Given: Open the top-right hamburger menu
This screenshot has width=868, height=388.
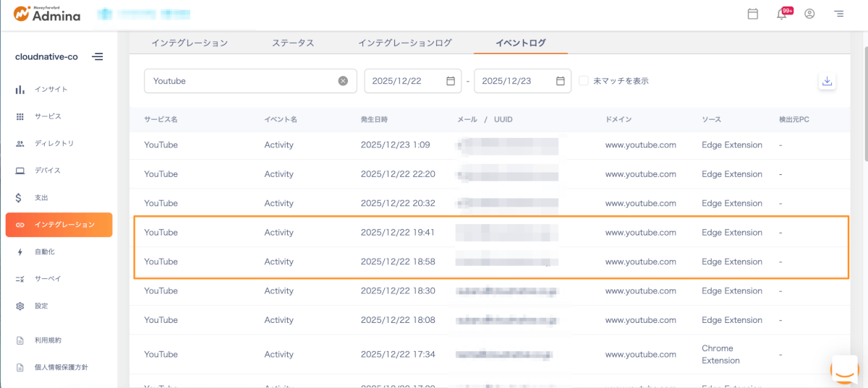Looking at the screenshot, I should pos(839,14).
